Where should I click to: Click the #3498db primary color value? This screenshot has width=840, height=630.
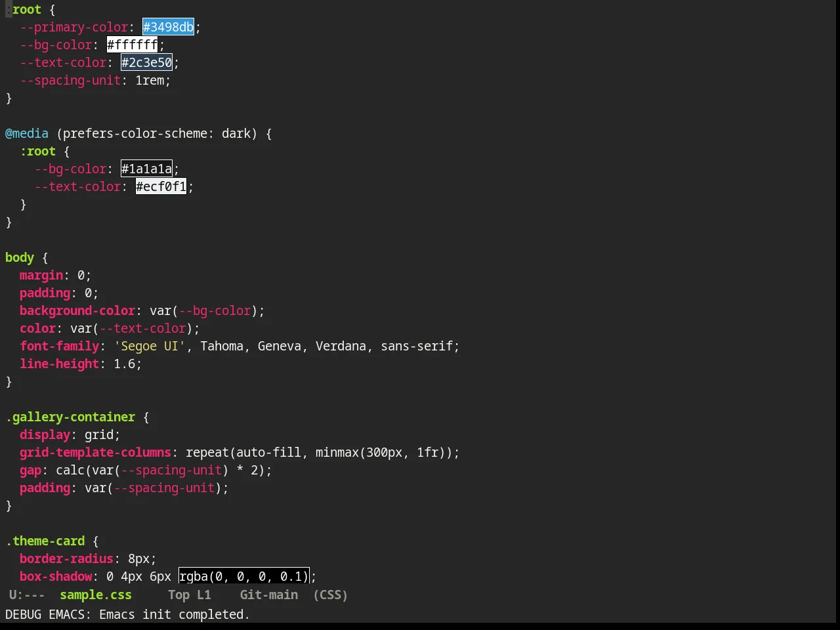click(168, 27)
